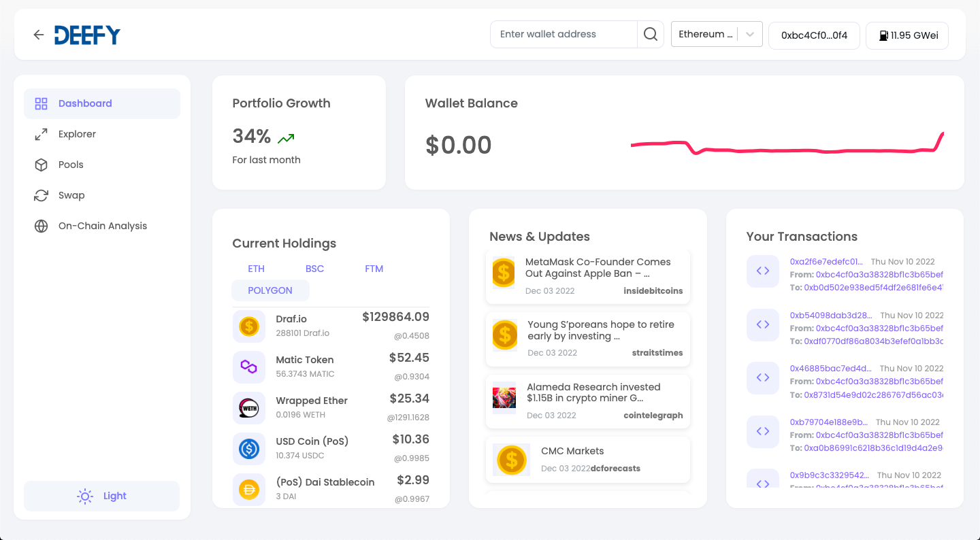Click the search magnifier icon
Screen dimensions: 980x540
pyautogui.click(x=650, y=34)
